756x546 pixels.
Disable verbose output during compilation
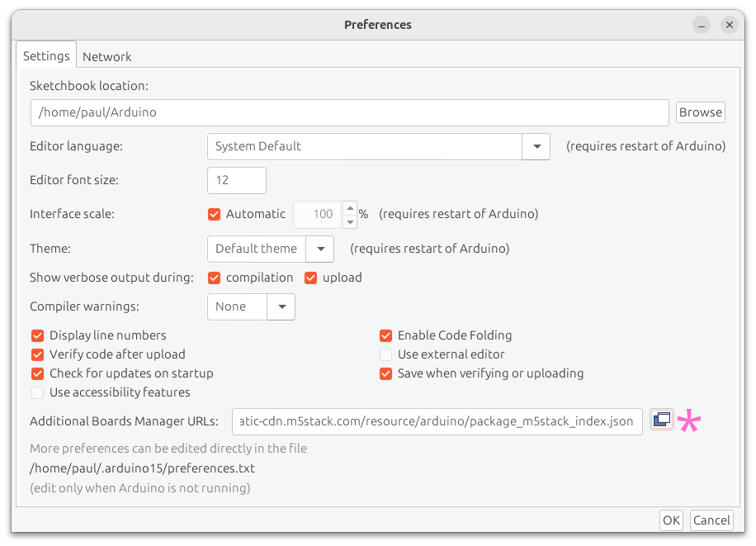(x=214, y=278)
